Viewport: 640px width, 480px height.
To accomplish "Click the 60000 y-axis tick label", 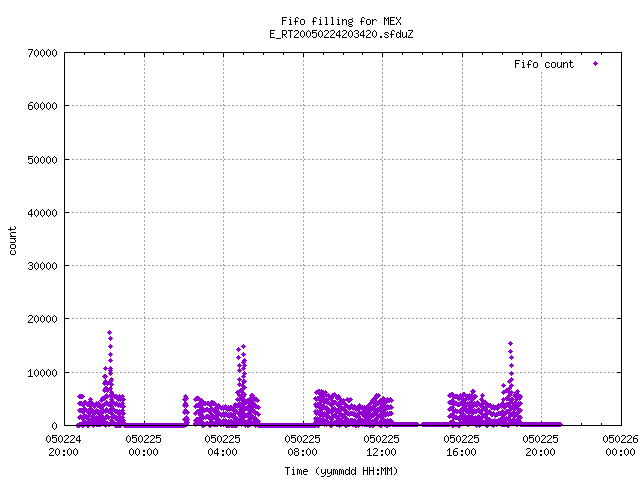I will [42, 106].
